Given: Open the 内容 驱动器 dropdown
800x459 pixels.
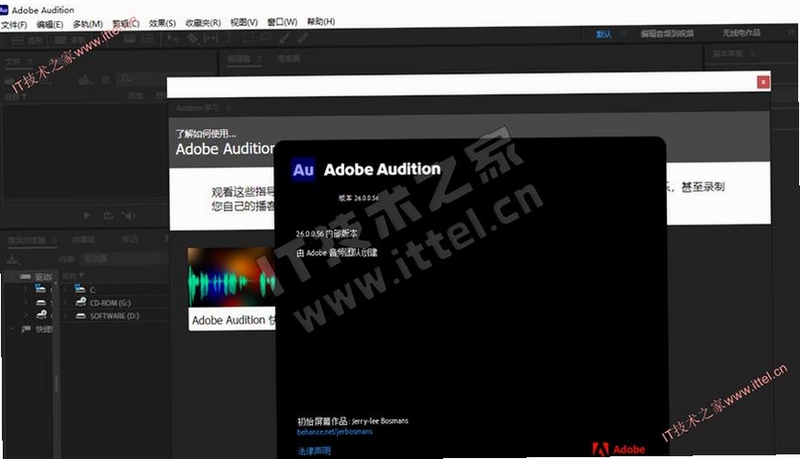Looking at the screenshot, I should (x=125, y=259).
